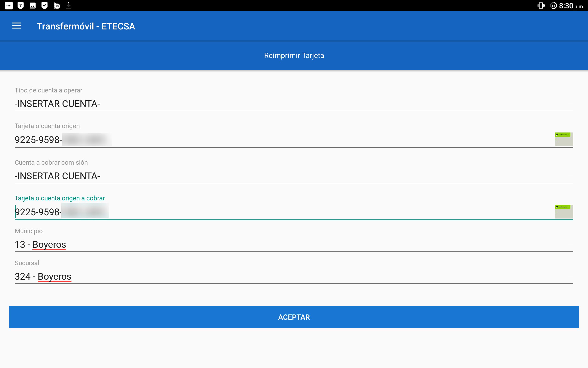Tap the Cuenta a cobrar comisión label
Screen dimensions: 588x368
click(51, 162)
